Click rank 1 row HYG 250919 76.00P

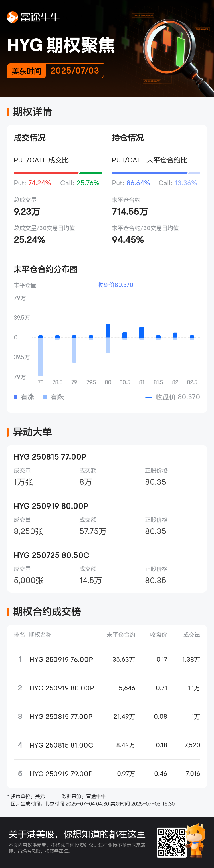tap(107, 660)
